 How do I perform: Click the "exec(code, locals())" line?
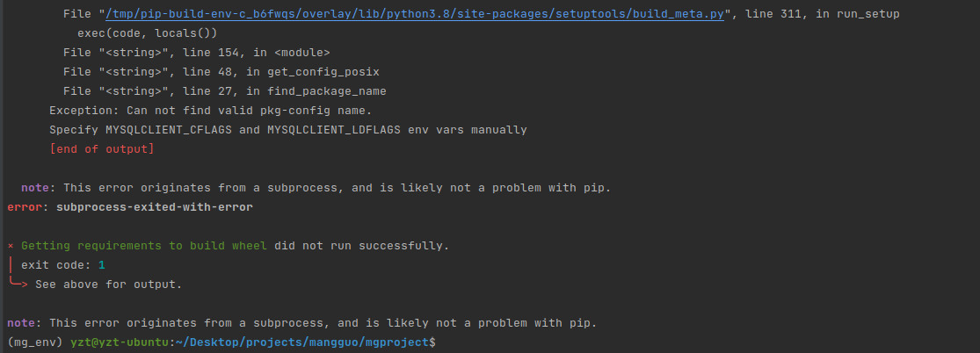[148, 33]
